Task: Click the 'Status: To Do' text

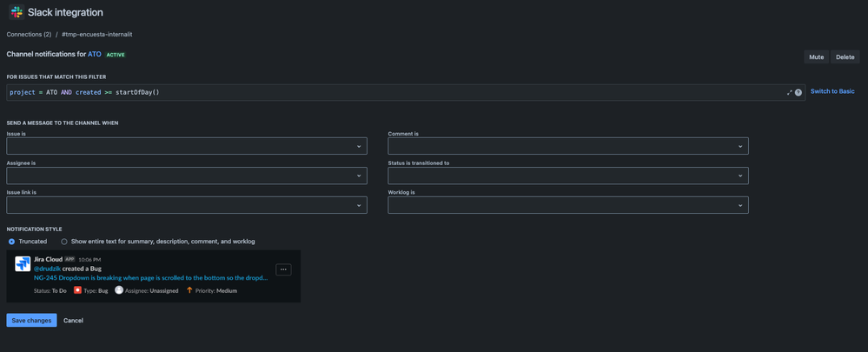Action: pyautogui.click(x=50, y=290)
